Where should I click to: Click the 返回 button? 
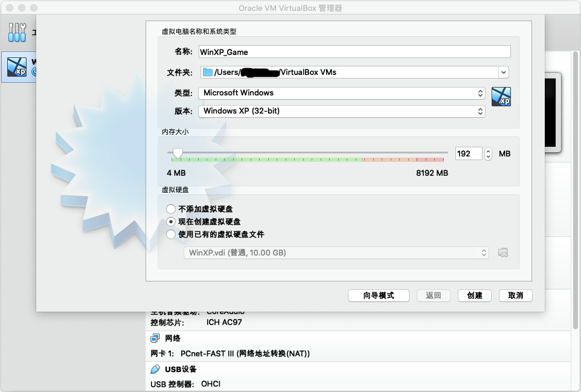(x=433, y=295)
